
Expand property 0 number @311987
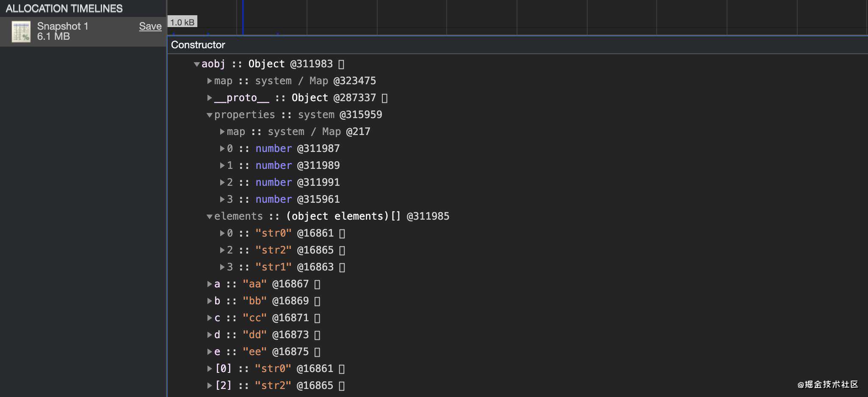(x=222, y=149)
